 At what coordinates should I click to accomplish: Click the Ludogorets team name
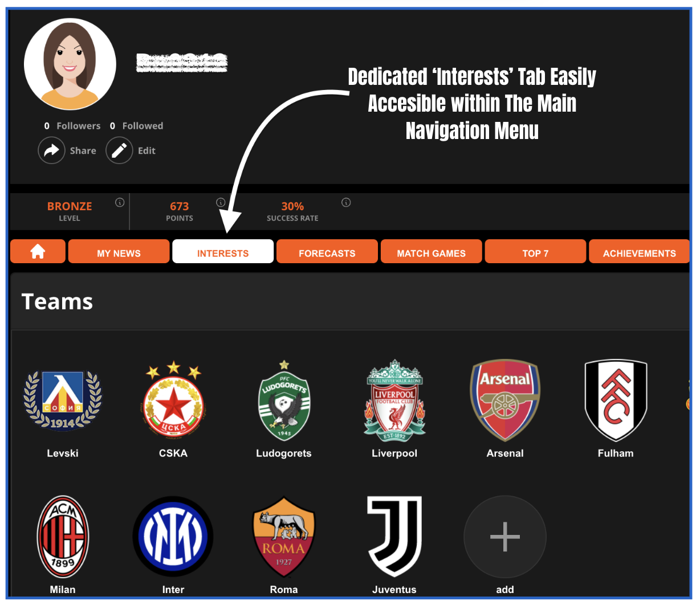coord(284,453)
